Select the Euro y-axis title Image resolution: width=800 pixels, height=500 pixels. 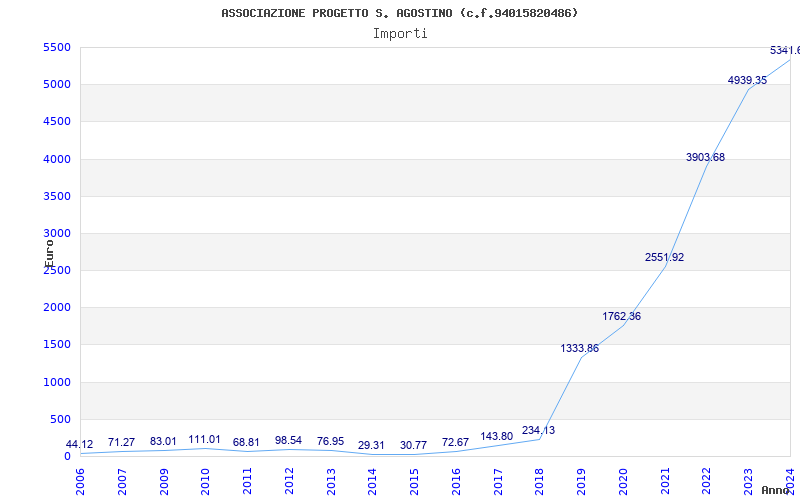(49, 252)
